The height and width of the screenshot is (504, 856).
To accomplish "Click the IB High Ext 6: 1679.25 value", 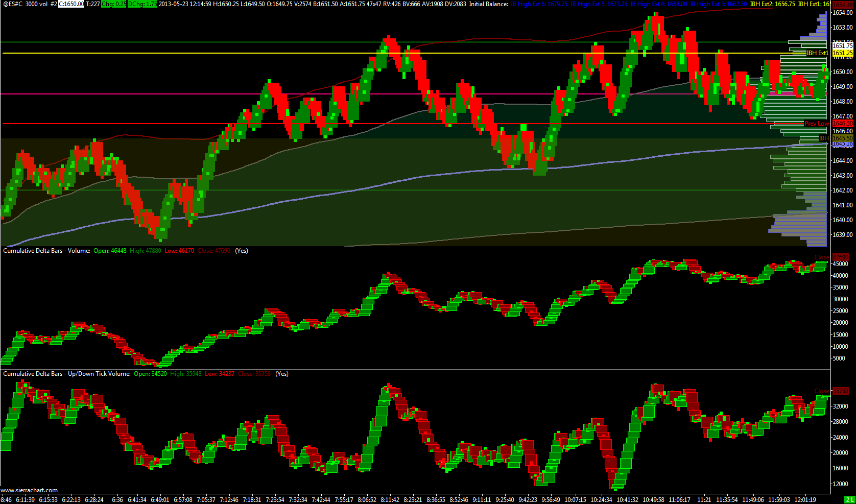I will click(x=539, y=4).
